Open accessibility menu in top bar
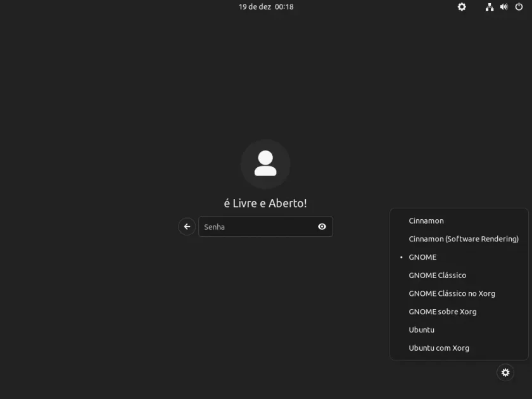Screen dimensions: 532x399 tap(462, 7)
